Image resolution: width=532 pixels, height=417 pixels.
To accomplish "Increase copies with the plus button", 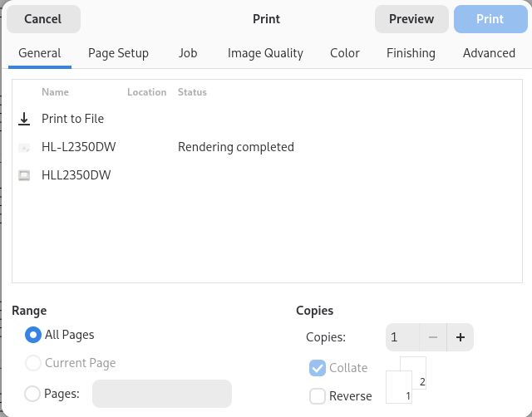I will (x=461, y=337).
